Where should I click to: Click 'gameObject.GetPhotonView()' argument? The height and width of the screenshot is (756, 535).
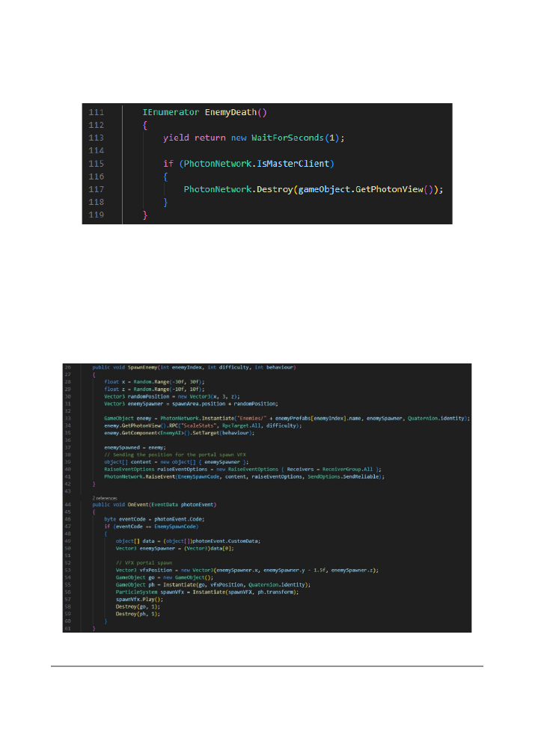pyautogui.click(x=366, y=189)
